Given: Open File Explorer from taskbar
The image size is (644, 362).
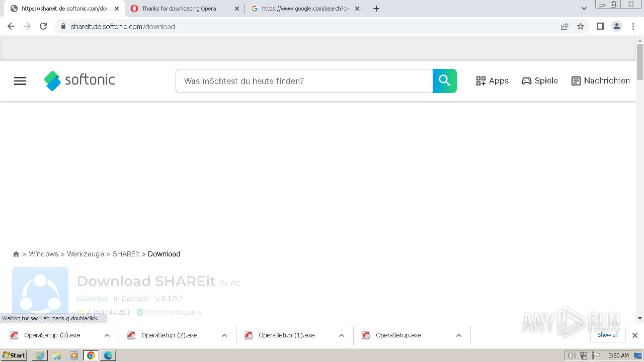Looking at the screenshot, I should (x=57, y=355).
